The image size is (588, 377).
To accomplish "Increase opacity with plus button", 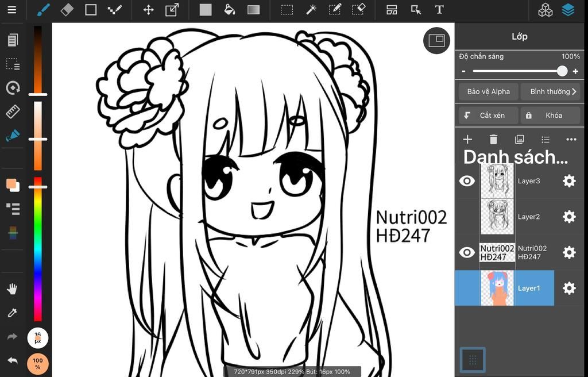I will (575, 71).
